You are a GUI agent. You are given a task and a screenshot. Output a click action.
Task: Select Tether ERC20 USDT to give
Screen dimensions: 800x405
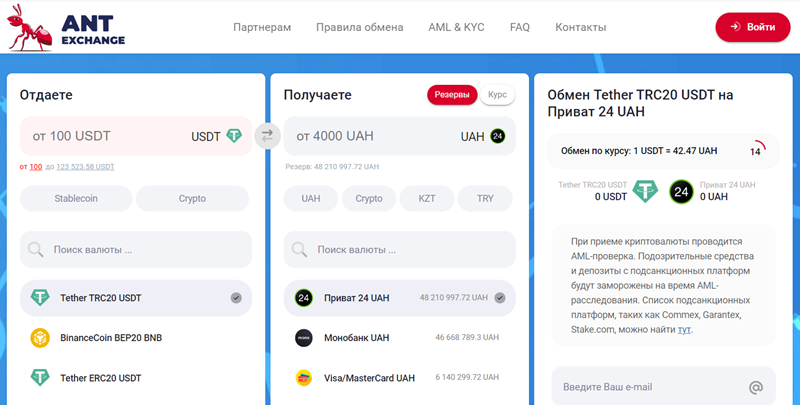point(136,378)
